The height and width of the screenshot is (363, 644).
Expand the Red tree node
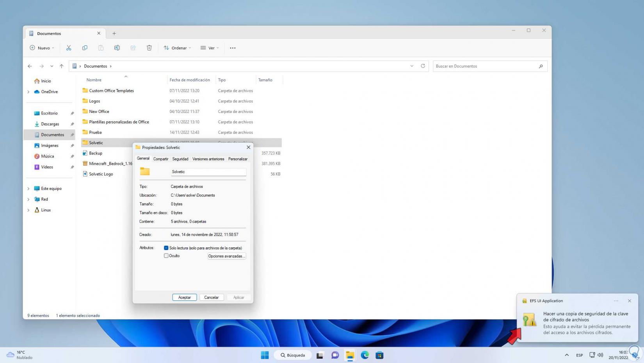(x=28, y=199)
